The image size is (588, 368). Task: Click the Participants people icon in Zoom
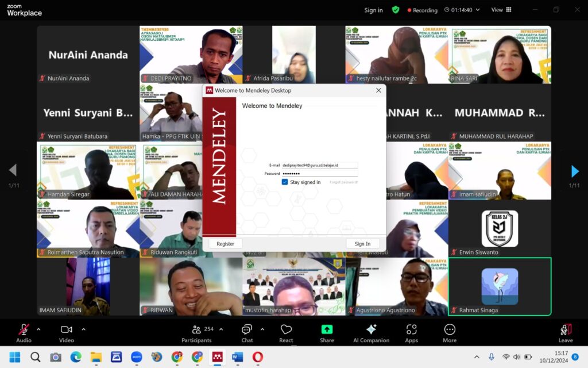(x=196, y=329)
